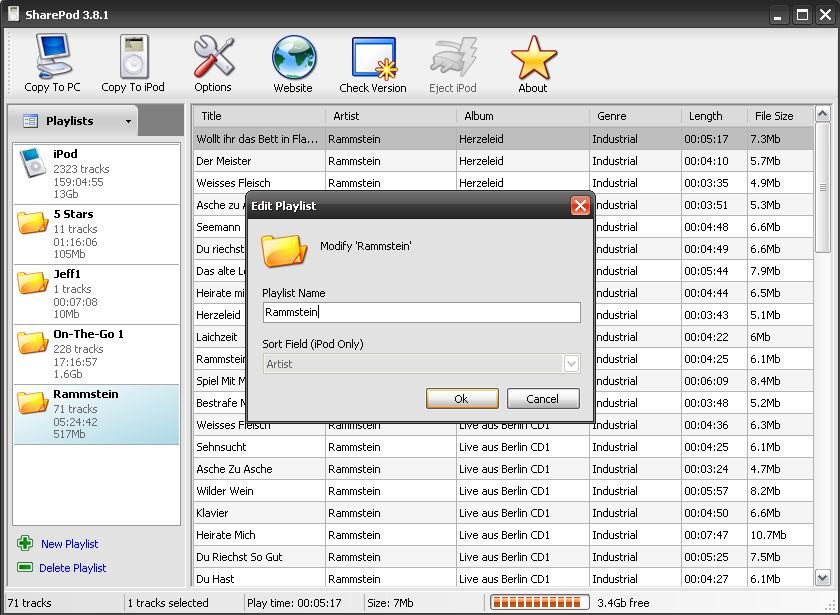Sort tracks by the Album column
The width and height of the screenshot is (840, 615).
coord(523,116)
